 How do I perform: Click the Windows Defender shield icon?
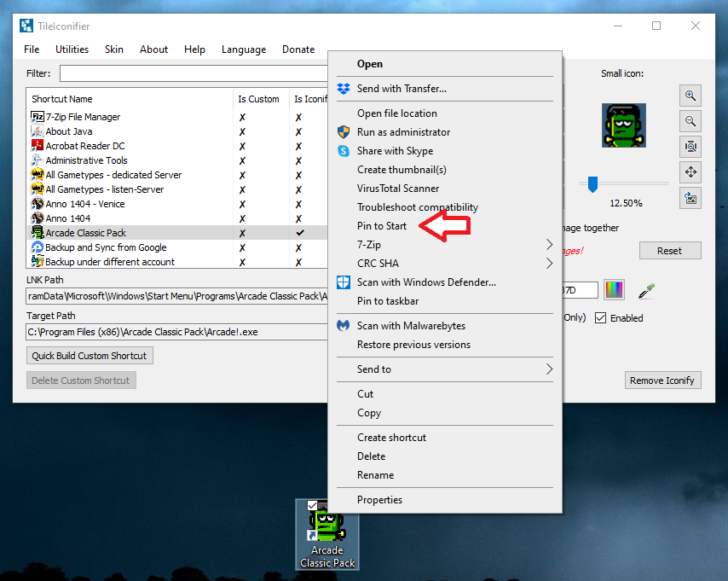click(344, 282)
